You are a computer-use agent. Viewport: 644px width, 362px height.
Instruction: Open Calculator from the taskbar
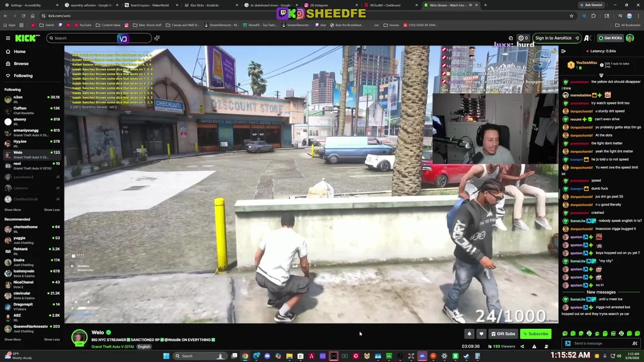(477, 356)
